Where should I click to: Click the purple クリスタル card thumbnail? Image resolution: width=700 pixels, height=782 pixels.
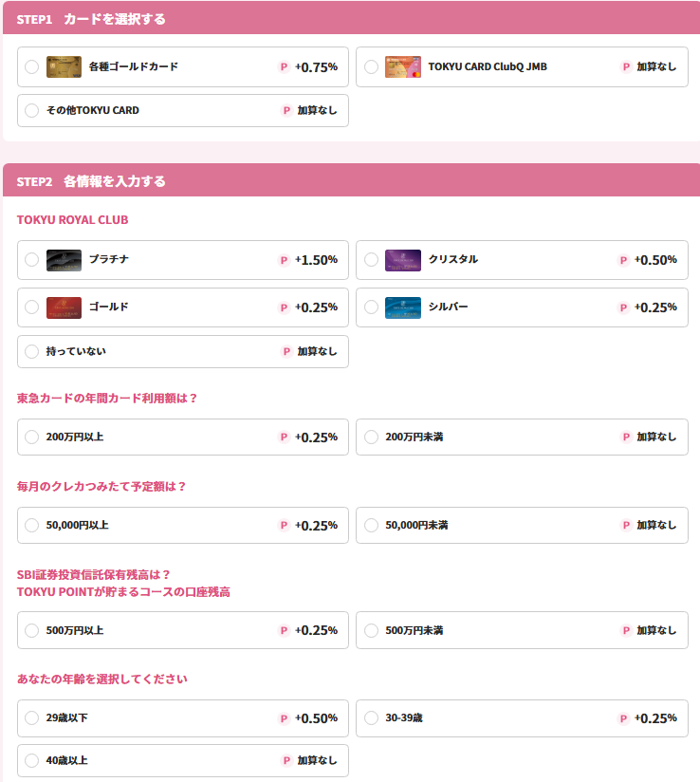coord(403,260)
